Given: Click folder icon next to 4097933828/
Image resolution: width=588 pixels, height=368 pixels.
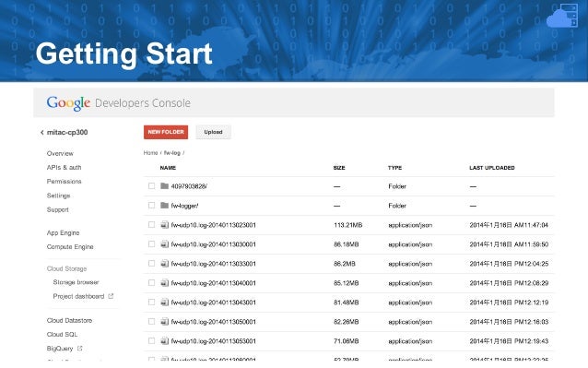Looking at the screenshot, I should click(164, 185).
